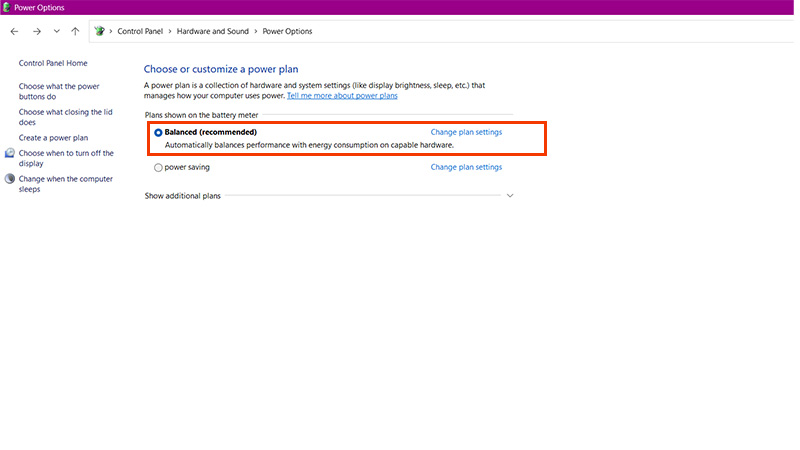The height and width of the screenshot is (450, 800).
Task: Click icon beside 'Choose when to turn off the display'
Action: (10, 153)
